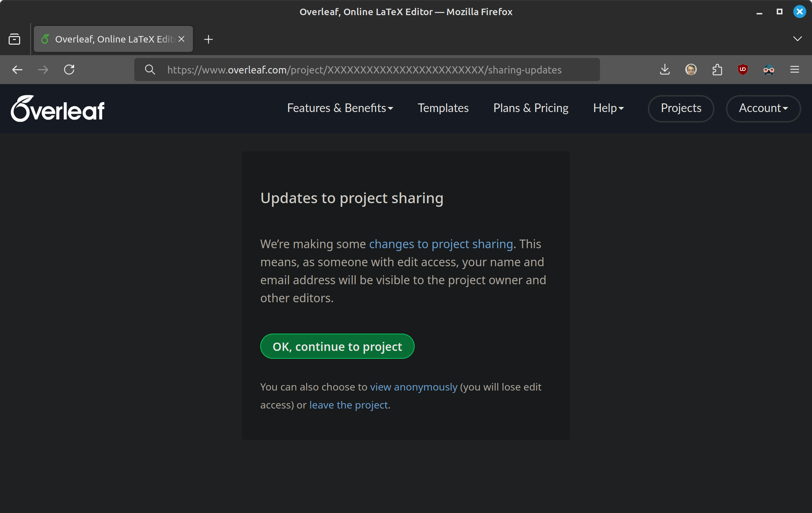Open the uBlock Origin extension icon

(743, 70)
